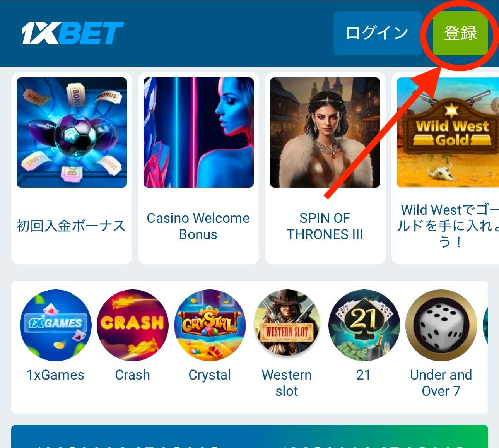Click the Western slot label text
Viewport: 499px width, 448px height.
tap(287, 383)
